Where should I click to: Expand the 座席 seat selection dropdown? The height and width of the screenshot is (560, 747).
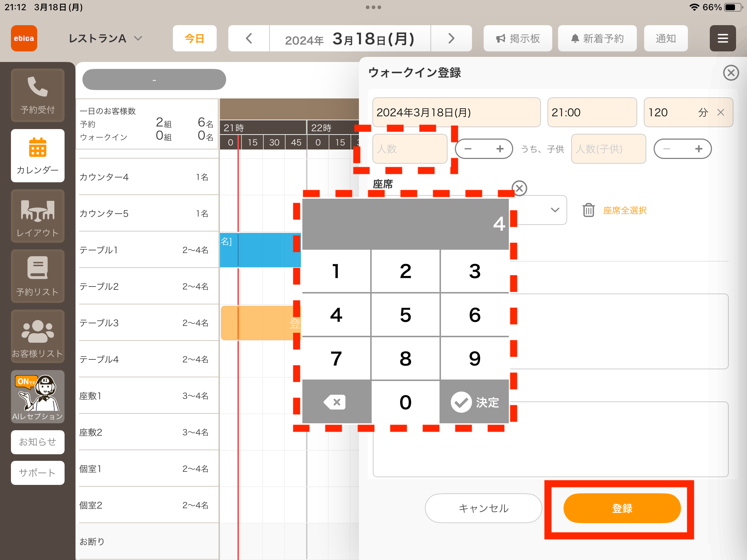(x=555, y=210)
